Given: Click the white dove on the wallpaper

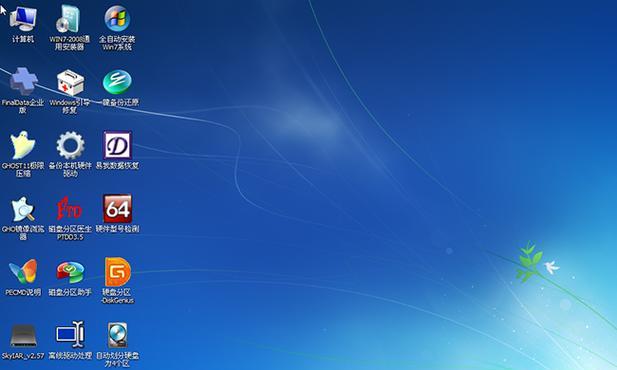Looking at the screenshot, I should pos(551,267).
